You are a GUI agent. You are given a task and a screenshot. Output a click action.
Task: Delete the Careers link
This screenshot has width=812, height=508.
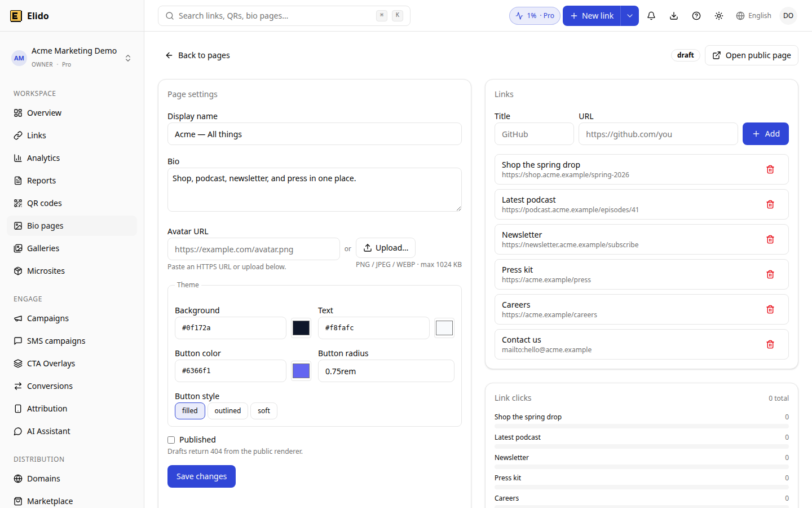click(770, 309)
